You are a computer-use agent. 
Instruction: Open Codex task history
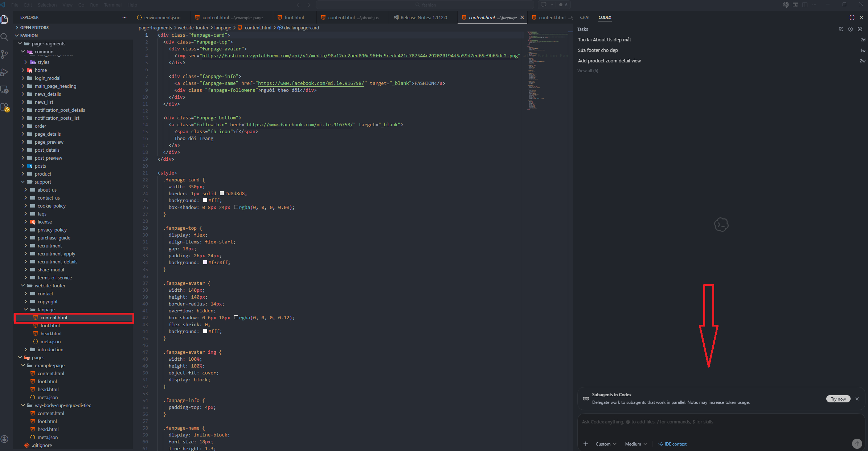841,29
